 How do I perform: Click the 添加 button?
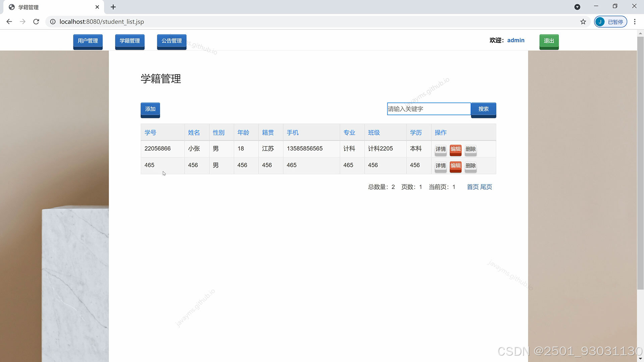click(150, 110)
